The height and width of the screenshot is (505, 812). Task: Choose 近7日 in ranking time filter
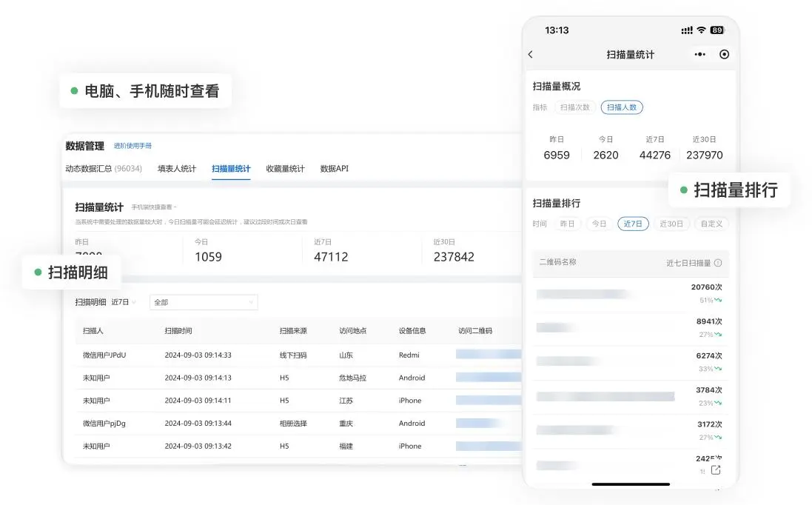(x=633, y=224)
